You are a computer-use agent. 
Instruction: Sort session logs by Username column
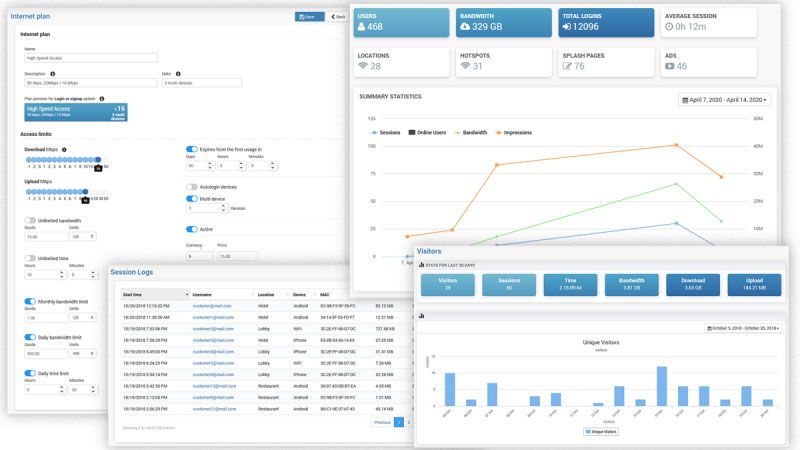215,294
